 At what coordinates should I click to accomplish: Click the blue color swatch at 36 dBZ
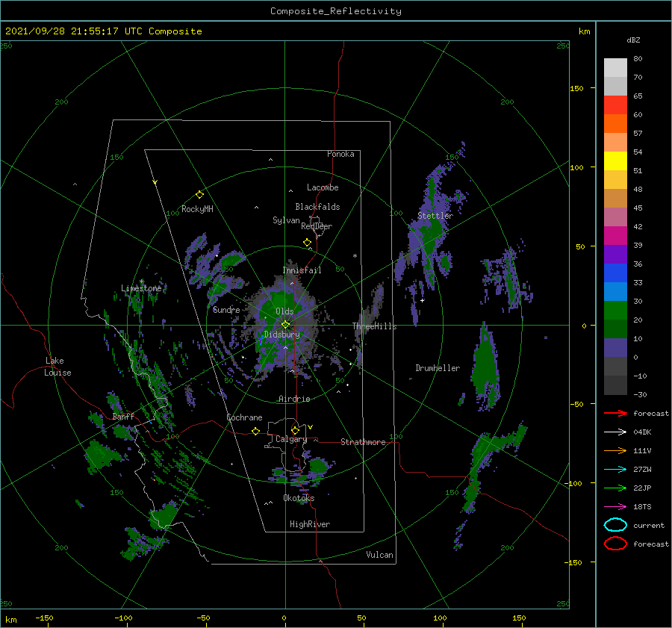[x=615, y=273]
